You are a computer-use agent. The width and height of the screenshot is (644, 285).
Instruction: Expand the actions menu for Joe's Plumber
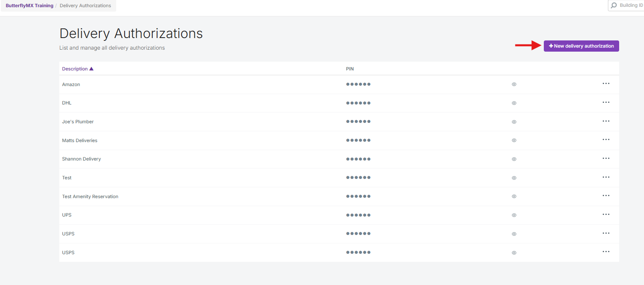pyautogui.click(x=606, y=121)
